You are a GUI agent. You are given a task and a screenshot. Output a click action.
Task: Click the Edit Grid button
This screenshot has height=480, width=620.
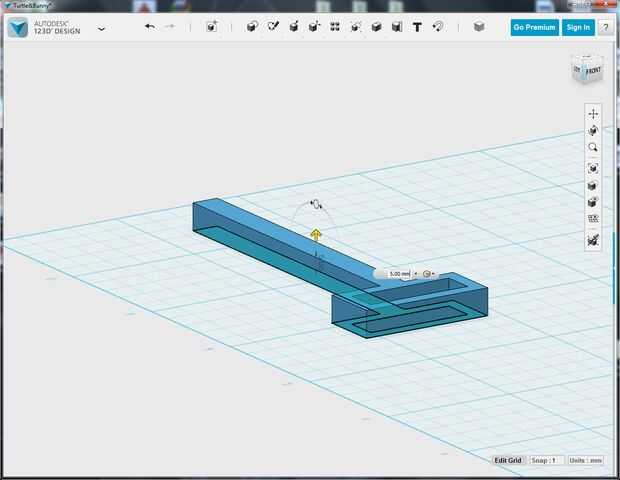(x=508, y=460)
